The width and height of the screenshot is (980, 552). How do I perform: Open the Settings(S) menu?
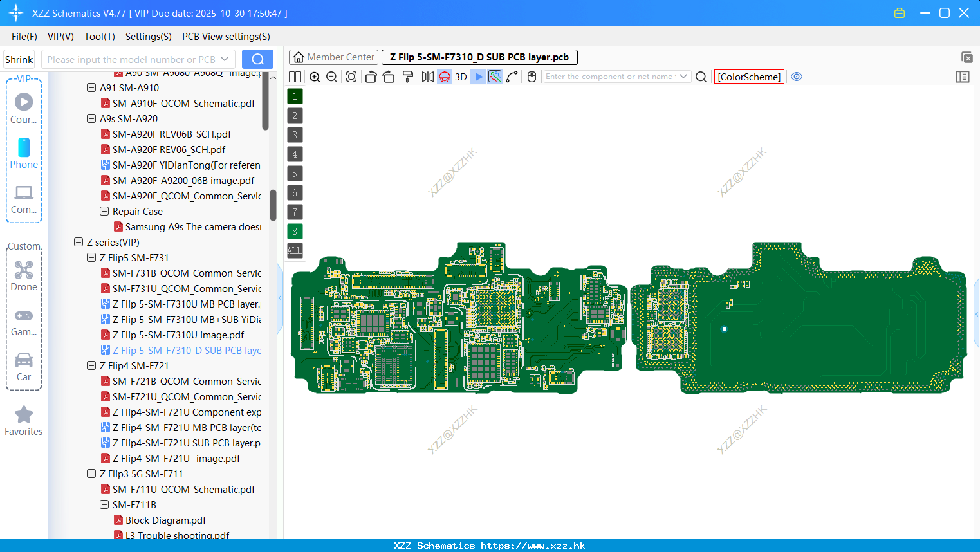(x=149, y=37)
